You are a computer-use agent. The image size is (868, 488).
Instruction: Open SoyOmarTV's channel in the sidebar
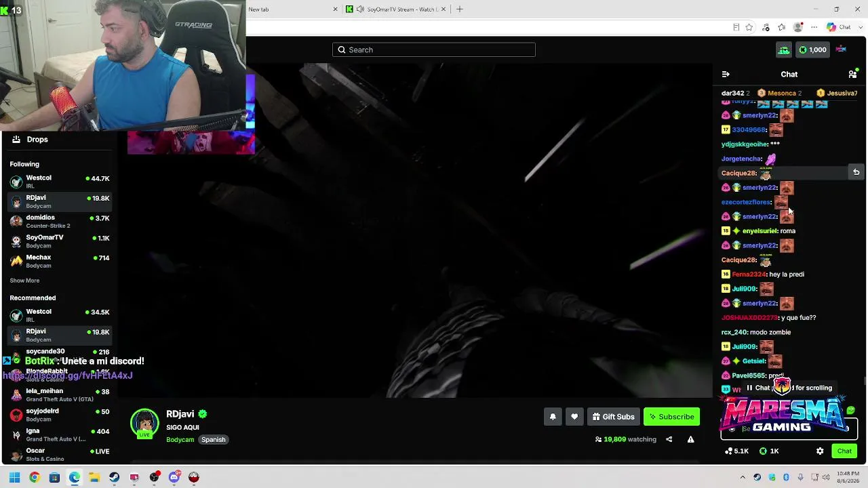tap(60, 241)
